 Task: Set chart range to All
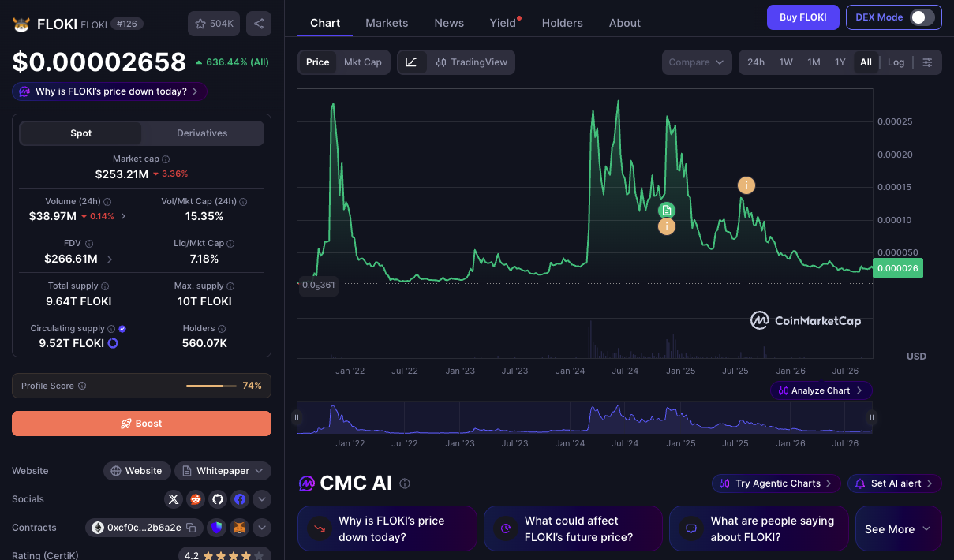point(866,62)
